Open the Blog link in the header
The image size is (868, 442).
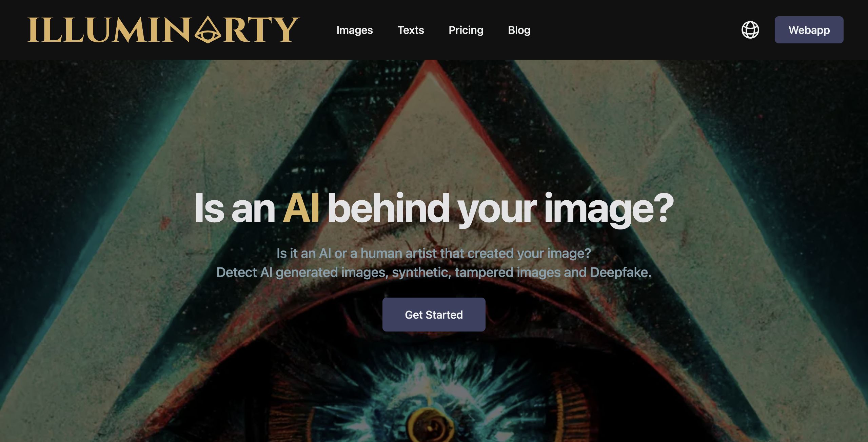coord(519,30)
